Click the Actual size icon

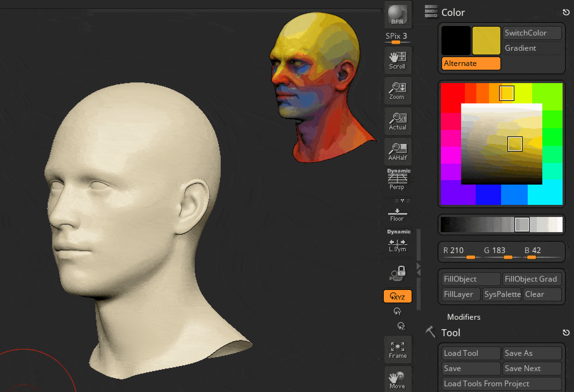pos(398,121)
